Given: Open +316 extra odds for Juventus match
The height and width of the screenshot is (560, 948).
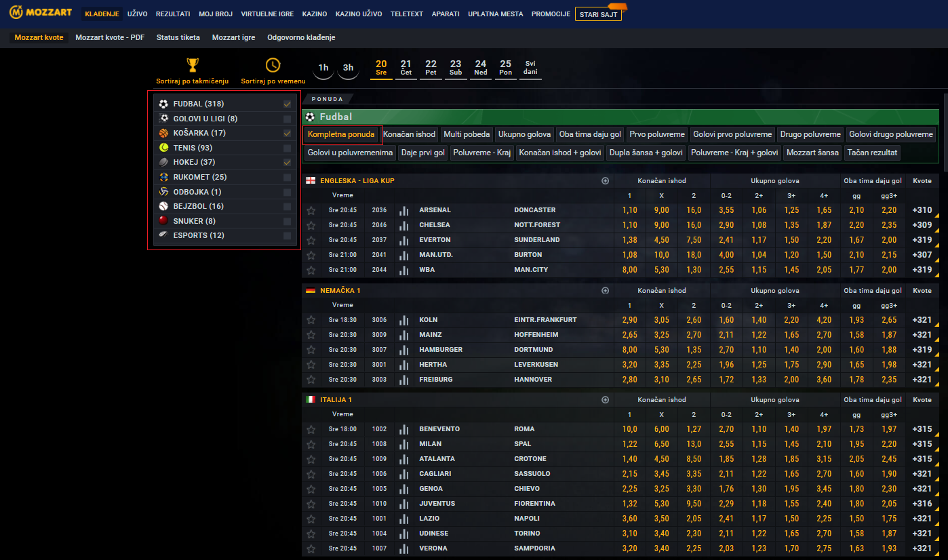Looking at the screenshot, I should 923,504.
